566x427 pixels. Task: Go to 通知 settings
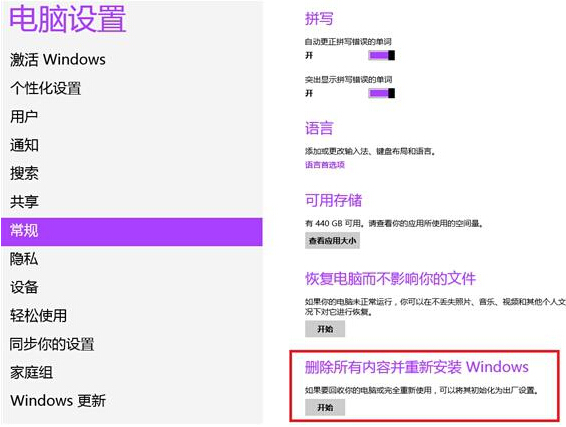[x=24, y=145]
